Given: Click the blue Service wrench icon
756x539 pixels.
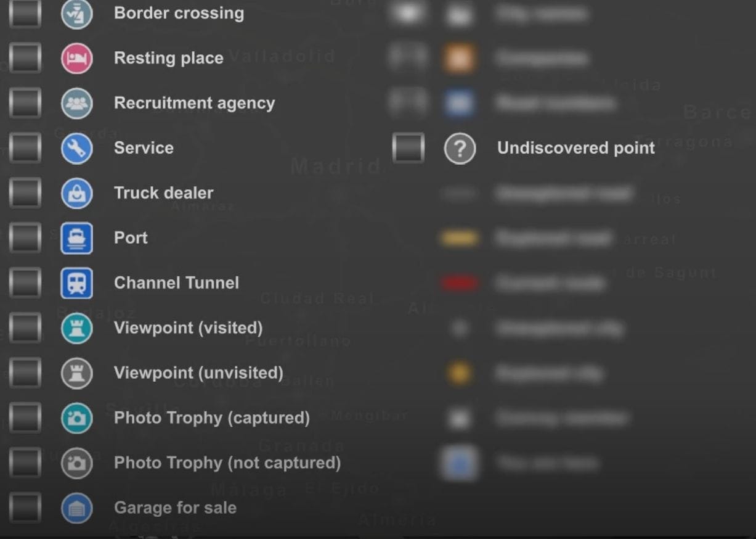Looking at the screenshot, I should point(76,149).
